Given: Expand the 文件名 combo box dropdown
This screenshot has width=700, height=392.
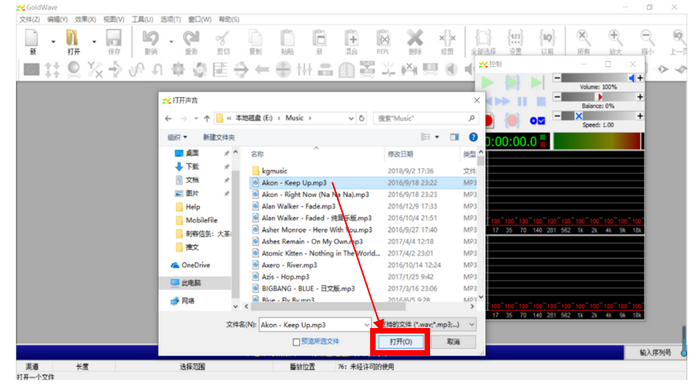Looking at the screenshot, I should pos(367,325).
